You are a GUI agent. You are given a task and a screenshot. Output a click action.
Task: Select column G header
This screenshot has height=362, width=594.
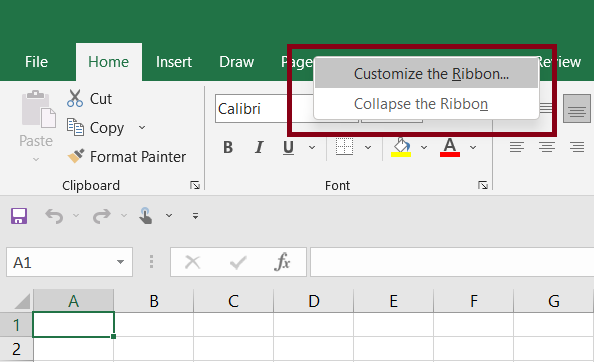coord(553,301)
